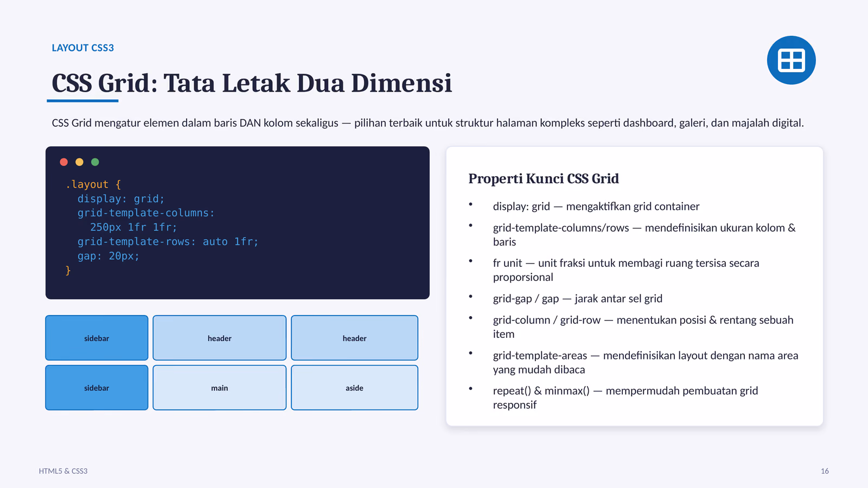Viewport: 868px width, 488px height.
Task: Click the bullet about 'repeat() & minmax()'
Action: [626, 398]
